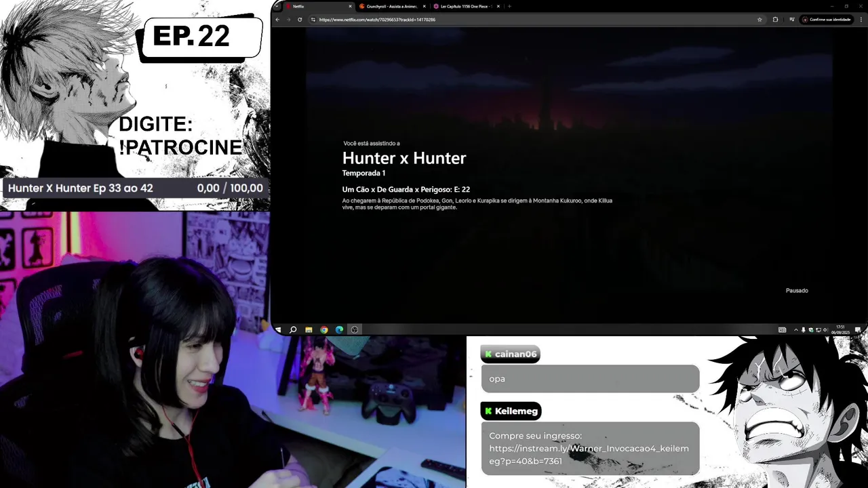This screenshot has height=488, width=868.
Task: Click the Hunter x Hunter title text
Action: pos(404,158)
